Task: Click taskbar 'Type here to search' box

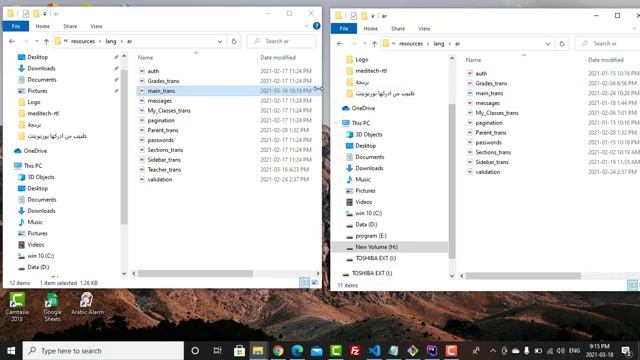Action: click(103, 351)
